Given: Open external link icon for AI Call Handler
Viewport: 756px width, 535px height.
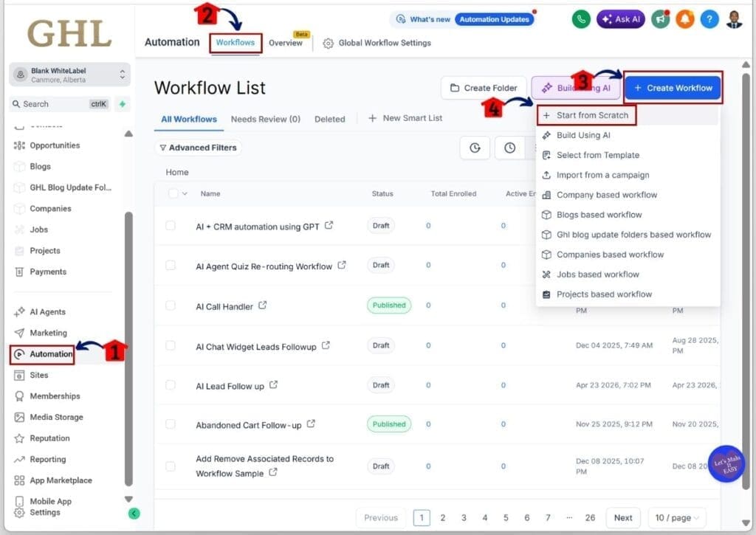Looking at the screenshot, I should pyautogui.click(x=262, y=305).
